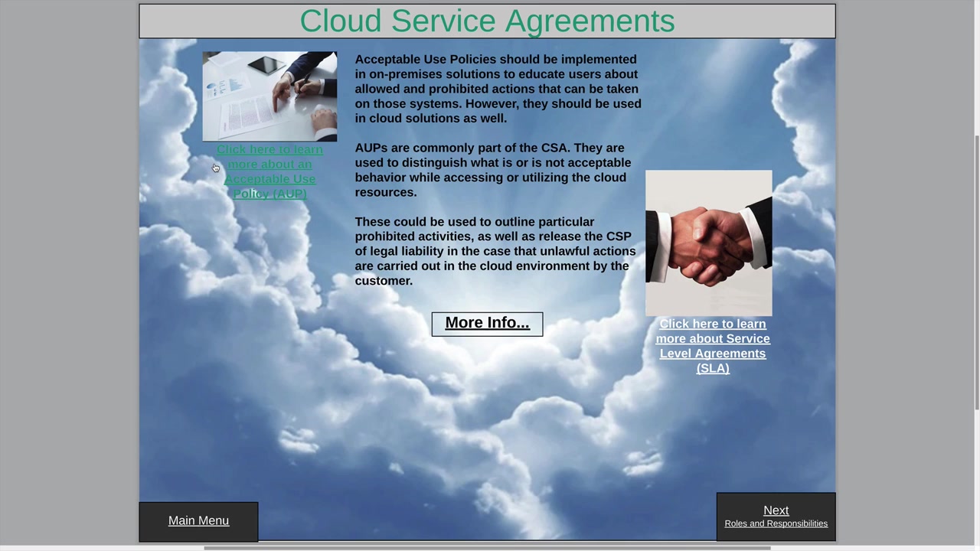Click the '(SLA)' text of the link
Screen dimensions: 980x551
point(713,368)
